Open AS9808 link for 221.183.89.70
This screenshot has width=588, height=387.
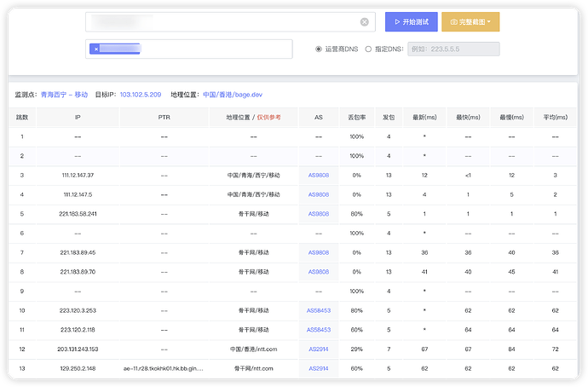coord(319,272)
